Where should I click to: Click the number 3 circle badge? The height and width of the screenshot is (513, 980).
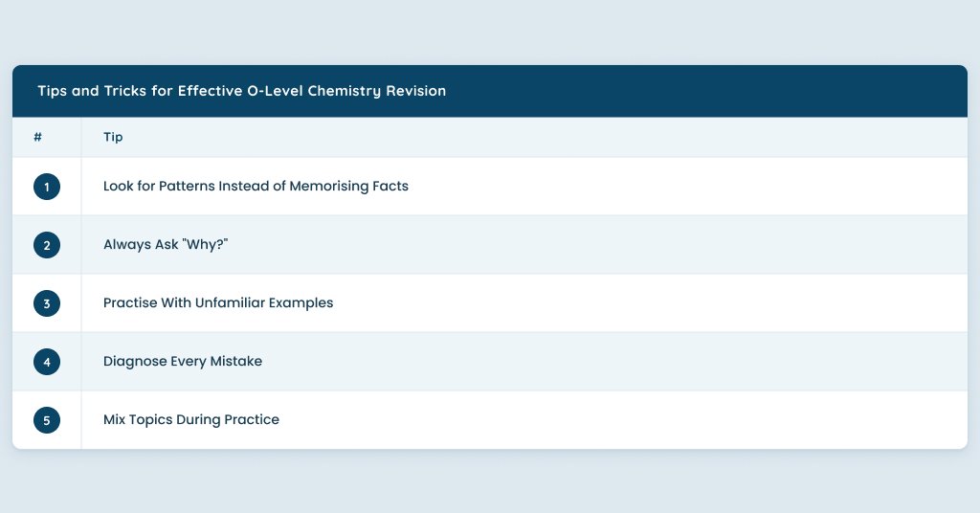pyautogui.click(x=47, y=303)
